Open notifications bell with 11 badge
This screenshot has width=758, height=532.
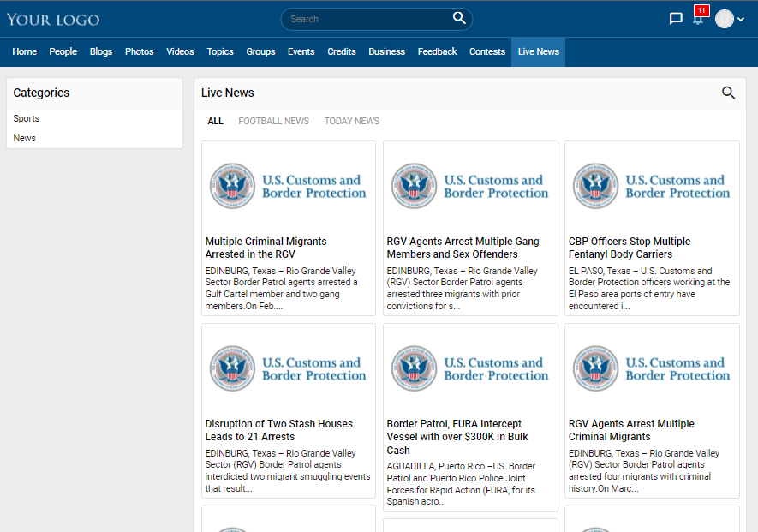pos(699,19)
